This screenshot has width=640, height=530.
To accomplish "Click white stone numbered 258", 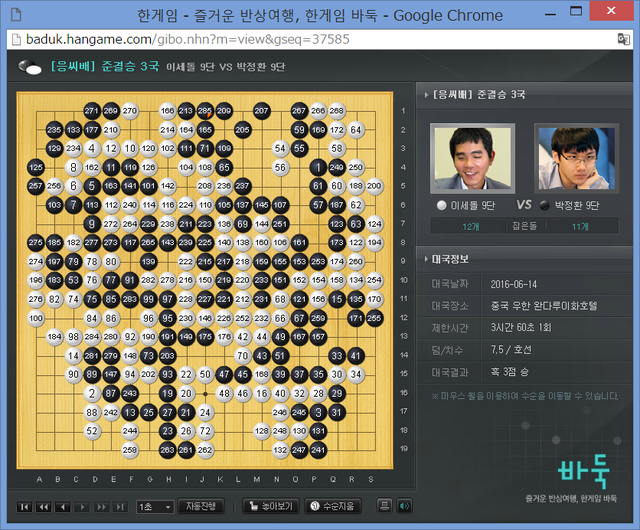I will (130, 450).
